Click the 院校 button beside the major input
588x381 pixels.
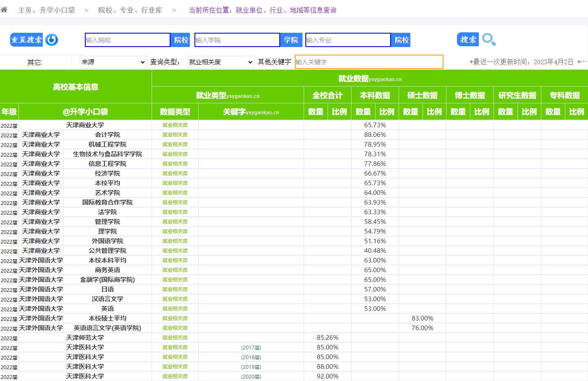401,40
